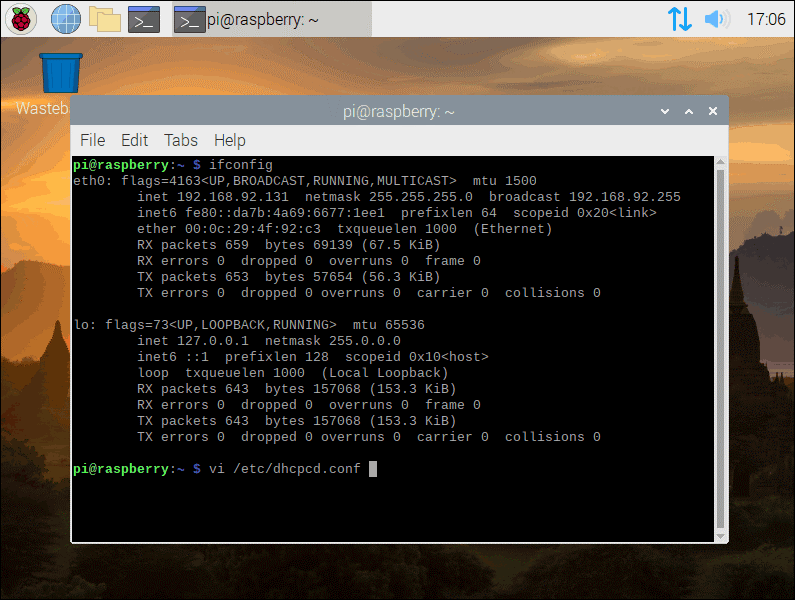Maximize the terminal window with the up-chevron

click(689, 111)
